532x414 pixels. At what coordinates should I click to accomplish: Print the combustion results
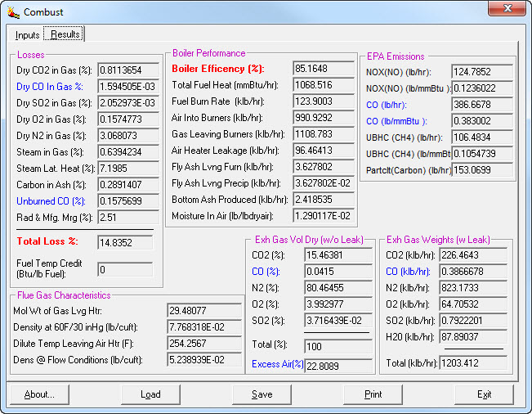(x=373, y=394)
